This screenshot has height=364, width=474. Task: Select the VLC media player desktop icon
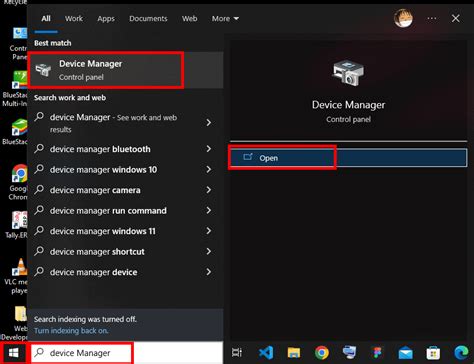point(16,276)
